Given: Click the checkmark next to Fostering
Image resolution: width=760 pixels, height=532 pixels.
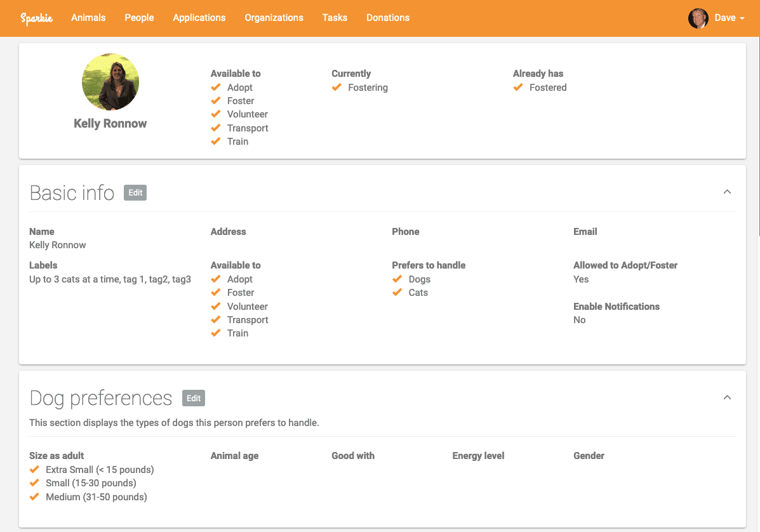Looking at the screenshot, I should 337,87.
